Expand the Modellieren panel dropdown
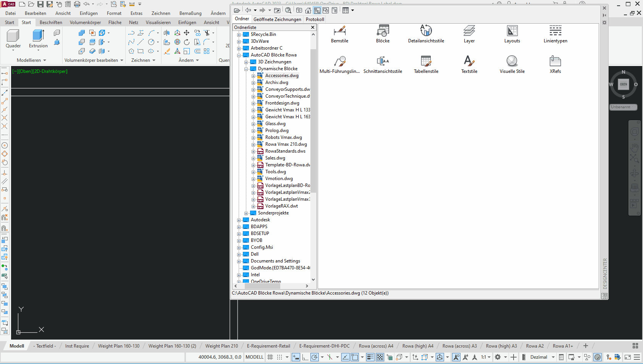 coord(45,60)
